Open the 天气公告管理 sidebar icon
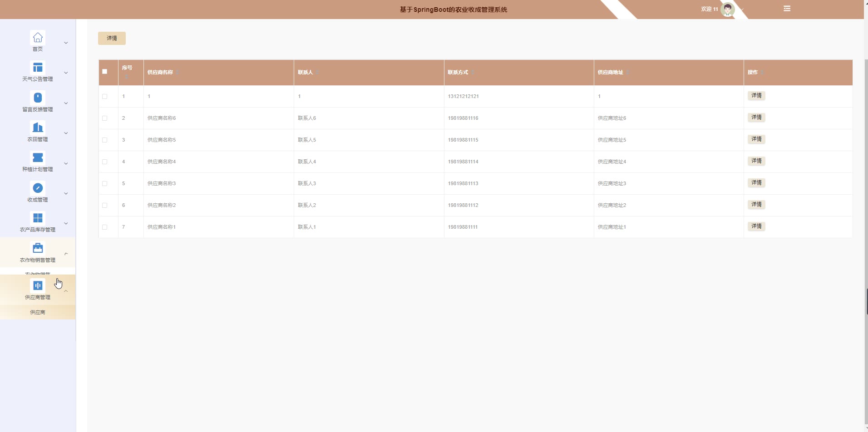This screenshot has width=868, height=432. [38, 67]
